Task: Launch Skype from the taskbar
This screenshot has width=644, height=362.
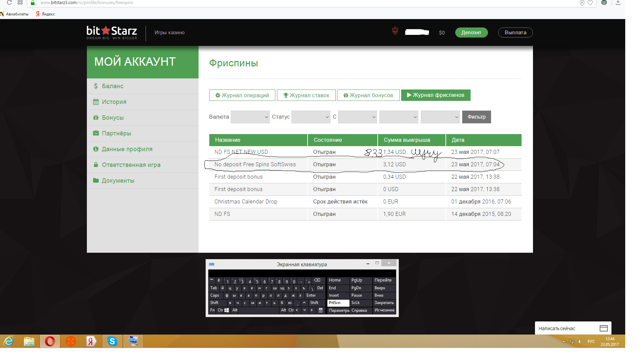Action: pos(112,341)
